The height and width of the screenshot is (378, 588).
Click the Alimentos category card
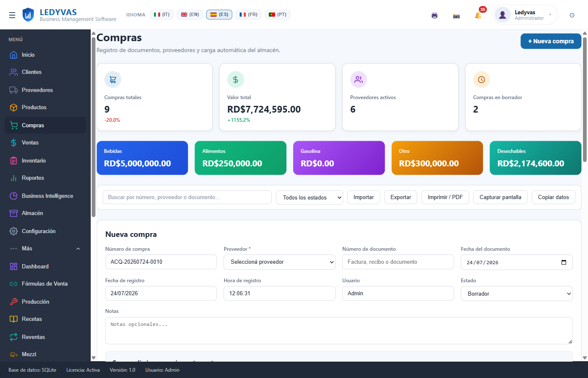(241, 158)
